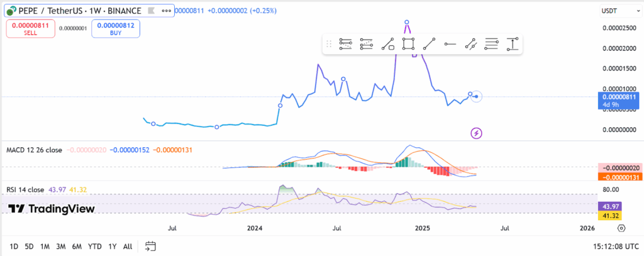644x256 pixels.
Task: Switch to the 5D time range
Action: (29, 247)
